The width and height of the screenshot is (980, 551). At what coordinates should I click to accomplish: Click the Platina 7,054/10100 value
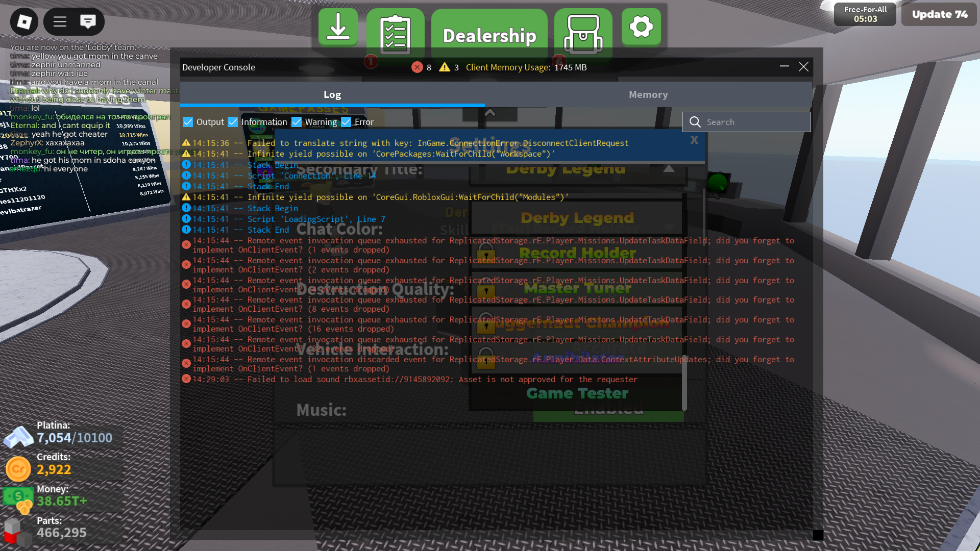tap(75, 438)
